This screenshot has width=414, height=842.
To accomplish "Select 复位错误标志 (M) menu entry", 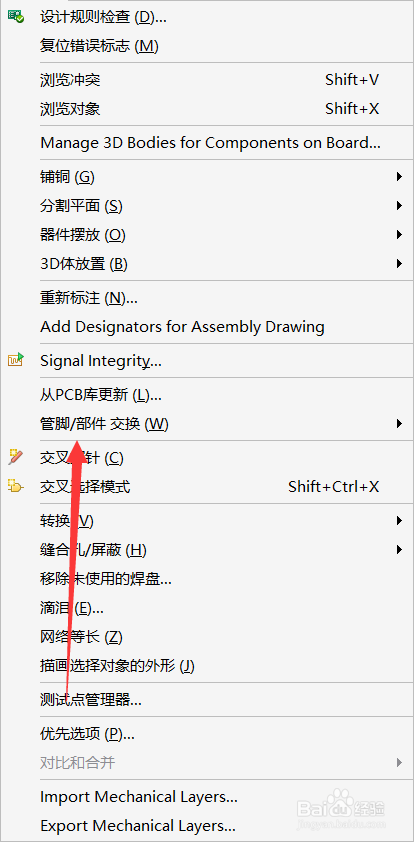I will click(207, 46).
